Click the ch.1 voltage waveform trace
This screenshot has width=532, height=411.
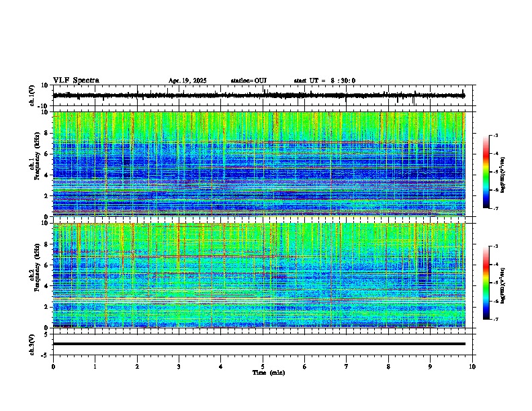coord(259,95)
